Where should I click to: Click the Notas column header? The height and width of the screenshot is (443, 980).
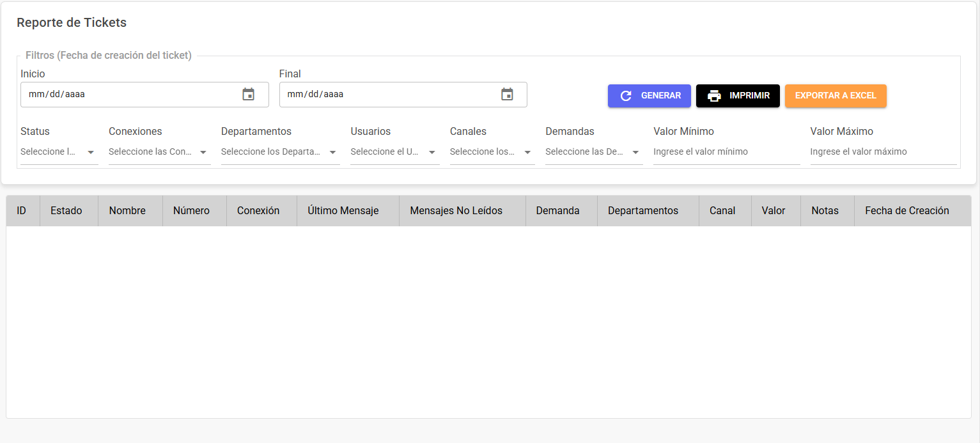pyautogui.click(x=827, y=211)
